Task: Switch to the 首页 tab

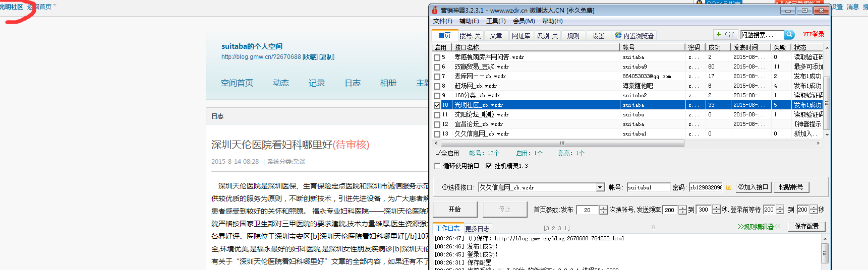Action: pos(444,35)
